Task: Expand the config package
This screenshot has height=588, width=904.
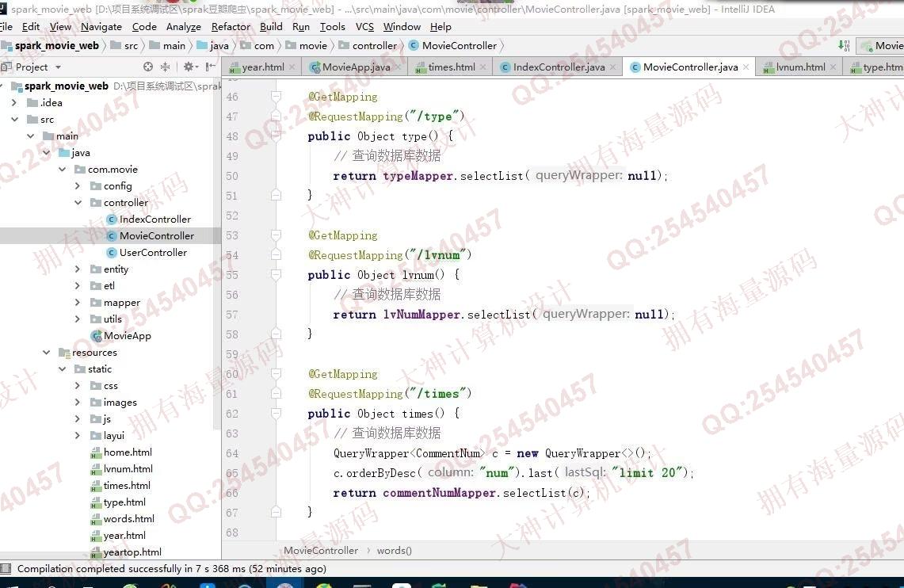Action: pos(78,186)
